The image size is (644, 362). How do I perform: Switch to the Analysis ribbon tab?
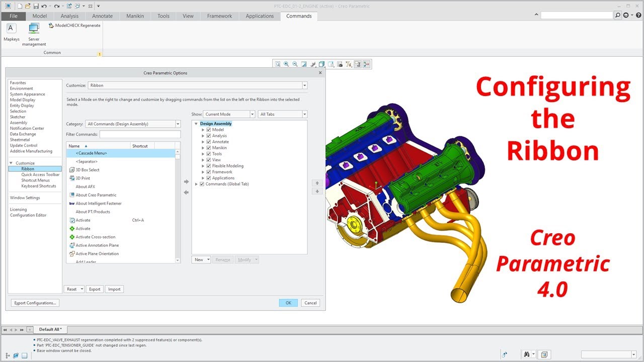(69, 16)
